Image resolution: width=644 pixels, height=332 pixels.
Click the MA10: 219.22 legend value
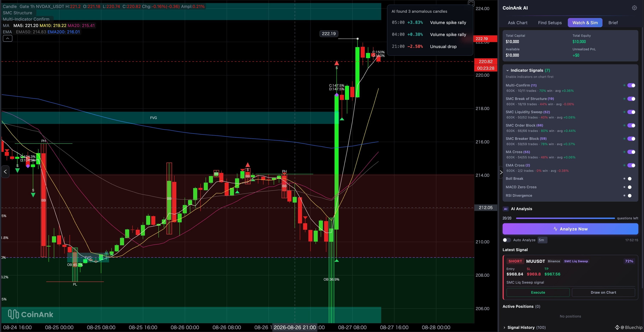pyautogui.click(x=53, y=25)
